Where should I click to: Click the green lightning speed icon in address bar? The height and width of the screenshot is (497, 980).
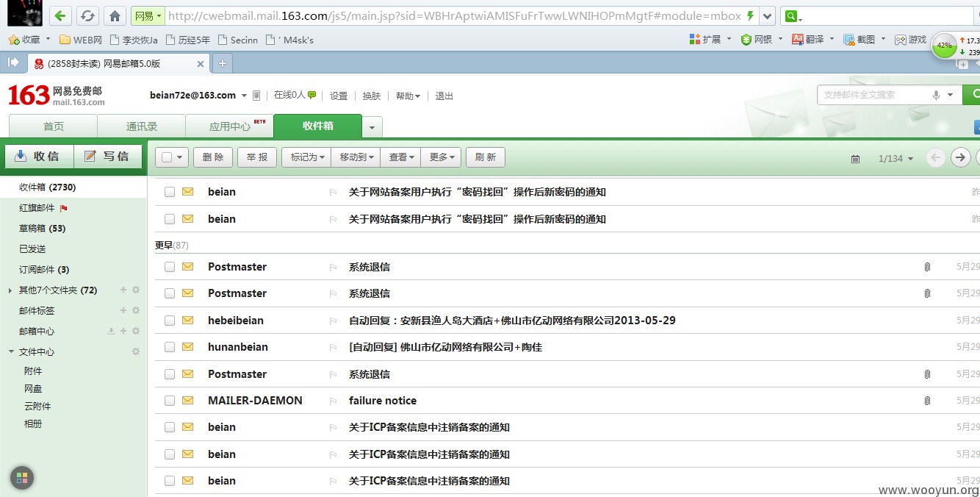(750, 15)
